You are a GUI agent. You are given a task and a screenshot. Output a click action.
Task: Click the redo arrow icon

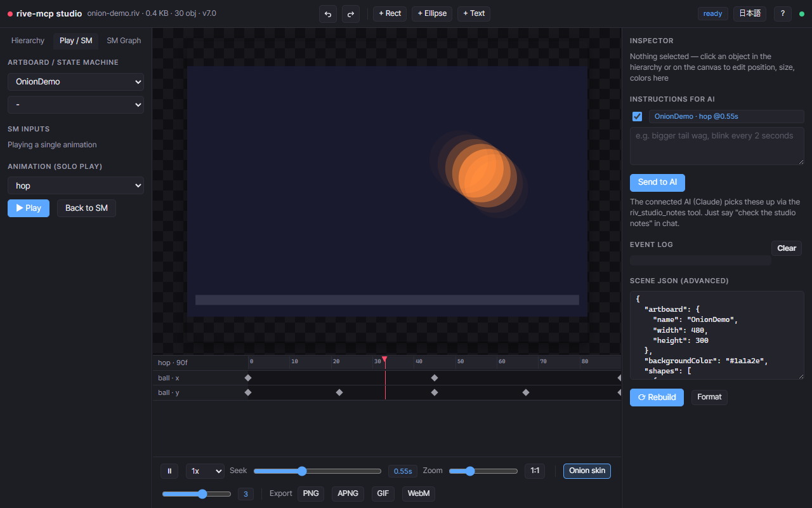coord(350,14)
